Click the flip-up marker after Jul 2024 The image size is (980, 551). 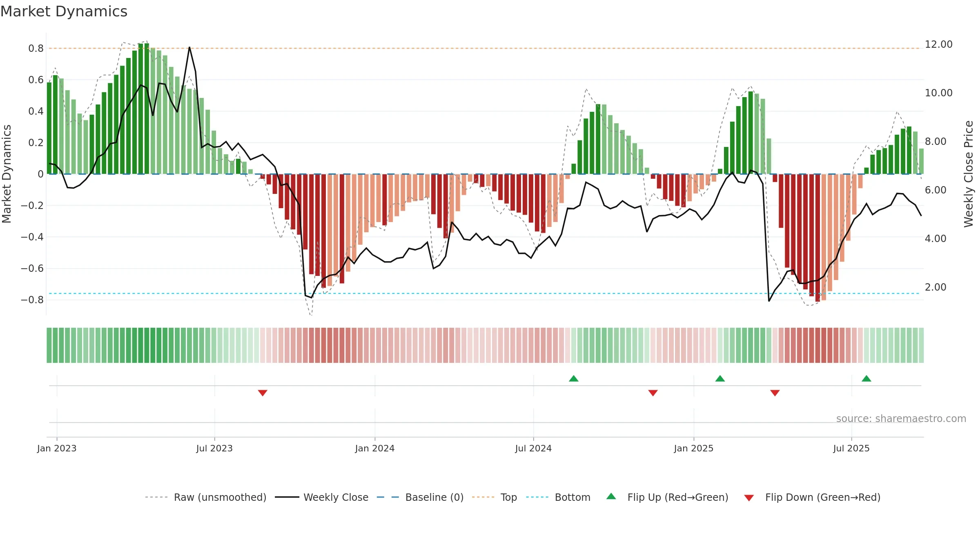[x=574, y=378]
